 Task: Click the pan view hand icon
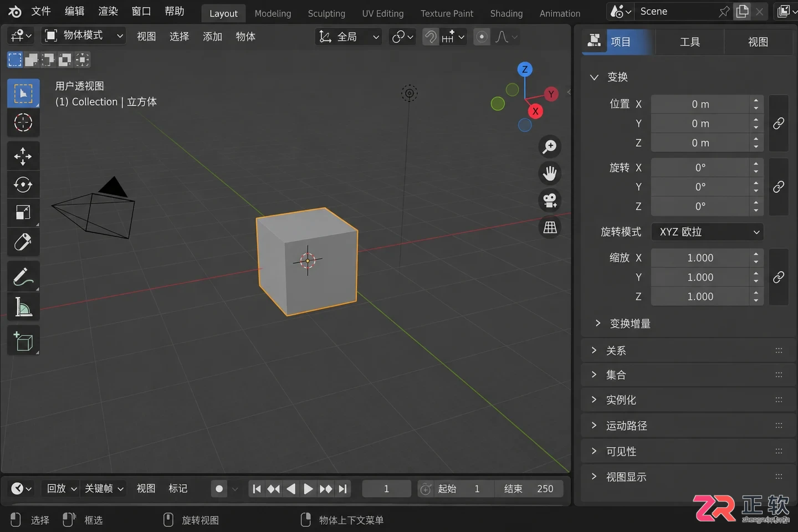tap(550, 173)
